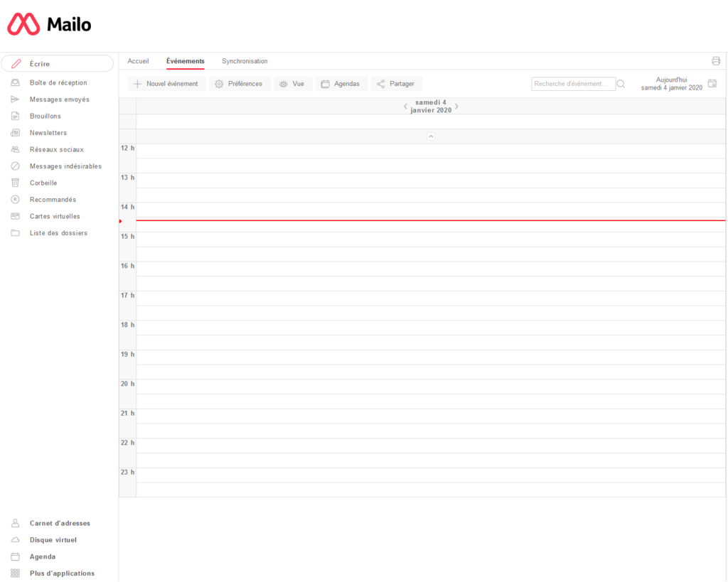Open Boîte de réception folder
Screen dimensions: 728x582
58,82
